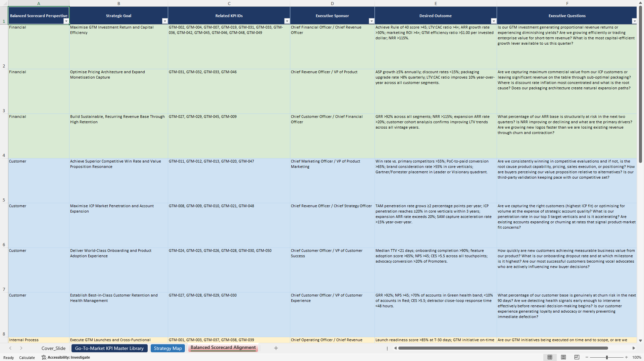
Task: Select cell 'GTM-027, GTM-028, GTM-029, GTM-030'
Action: (229, 315)
